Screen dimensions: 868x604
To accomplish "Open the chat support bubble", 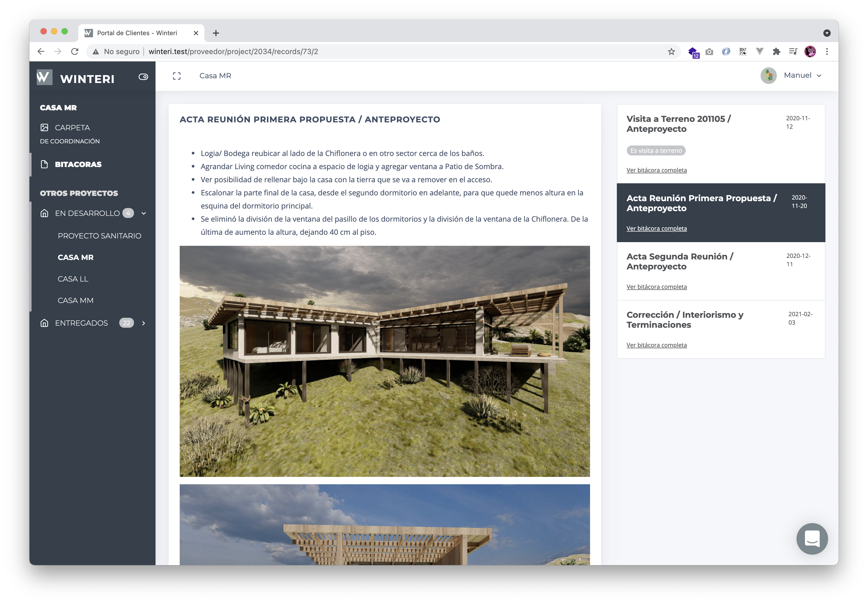I will click(812, 538).
